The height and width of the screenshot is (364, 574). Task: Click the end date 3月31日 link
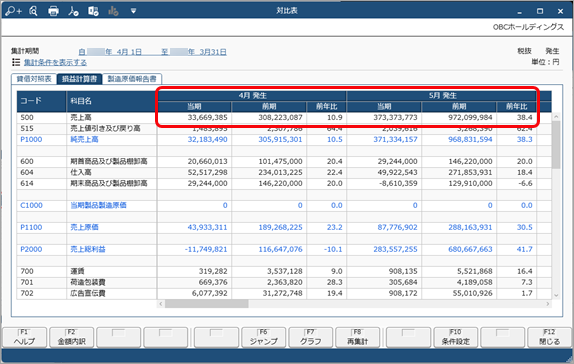pos(213,52)
